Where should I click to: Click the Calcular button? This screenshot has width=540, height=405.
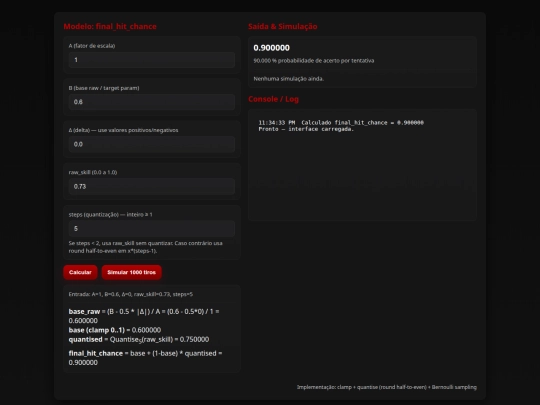coord(80,272)
